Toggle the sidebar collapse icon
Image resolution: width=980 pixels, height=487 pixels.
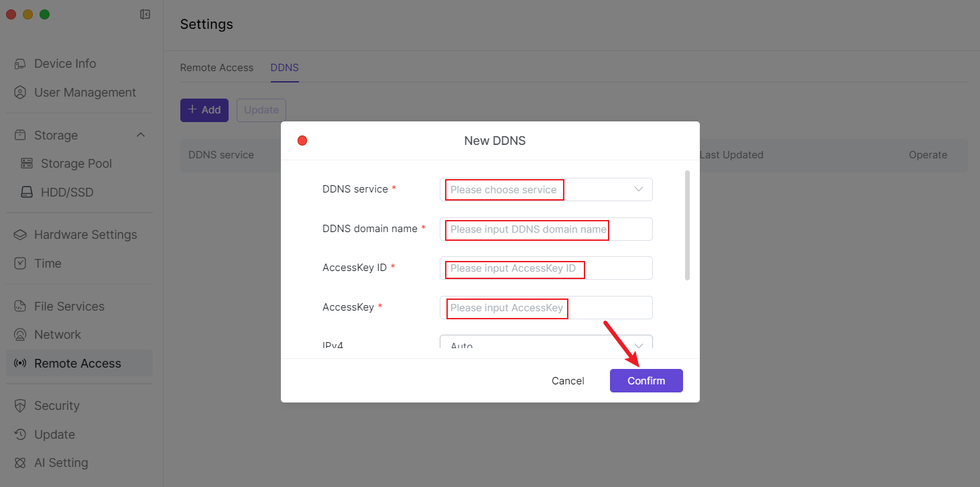[x=145, y=14]
